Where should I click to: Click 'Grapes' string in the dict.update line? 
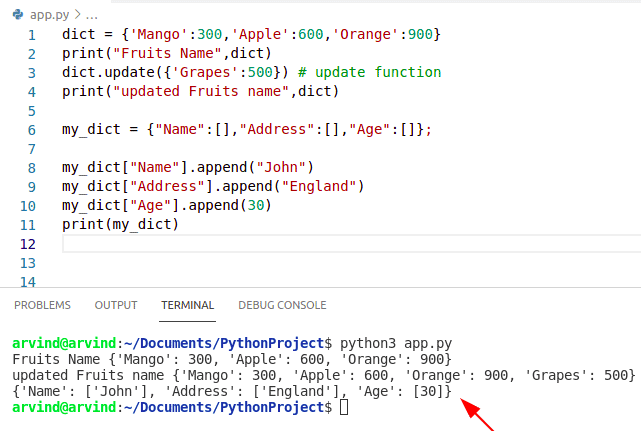click(x=205, y=72)
